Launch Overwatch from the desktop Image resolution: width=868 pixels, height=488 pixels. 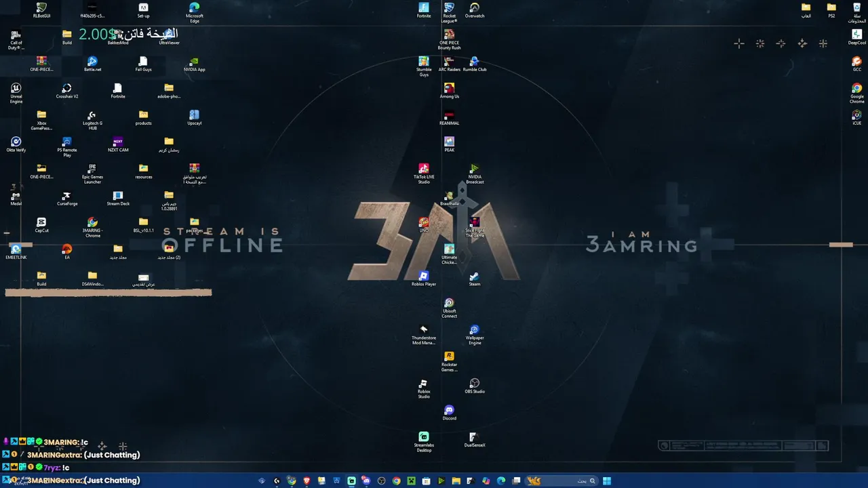pos(475,10)
